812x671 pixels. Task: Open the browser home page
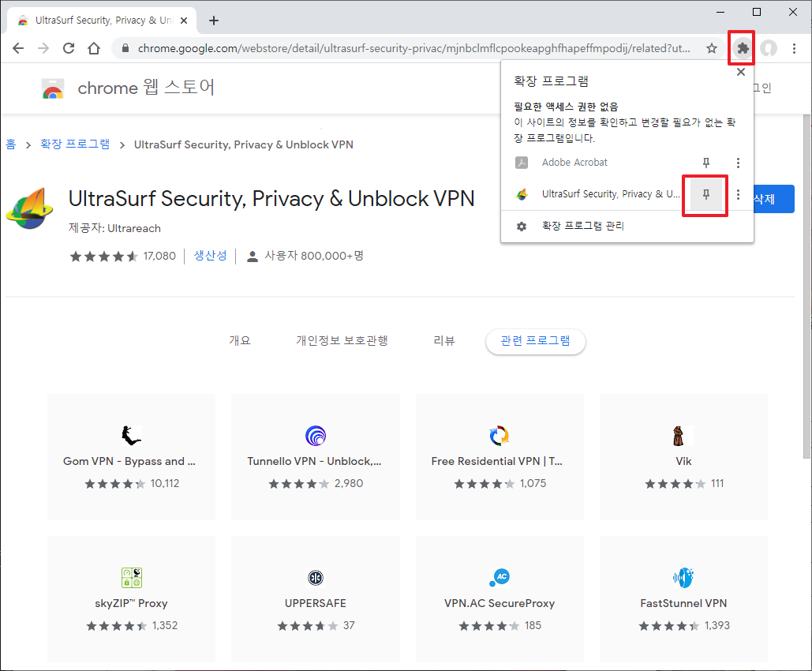click(94, 48)
